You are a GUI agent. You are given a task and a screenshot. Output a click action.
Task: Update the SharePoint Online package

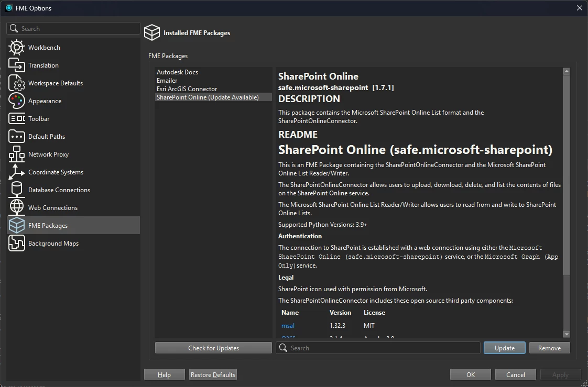click(504, 348)
